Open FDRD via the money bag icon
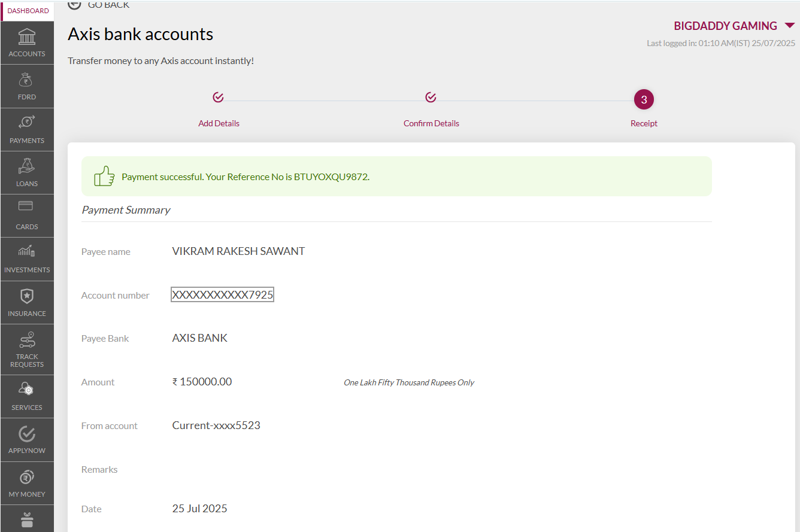Image resolution: width=800 pixels, height=532 pixels. [27, 80]
